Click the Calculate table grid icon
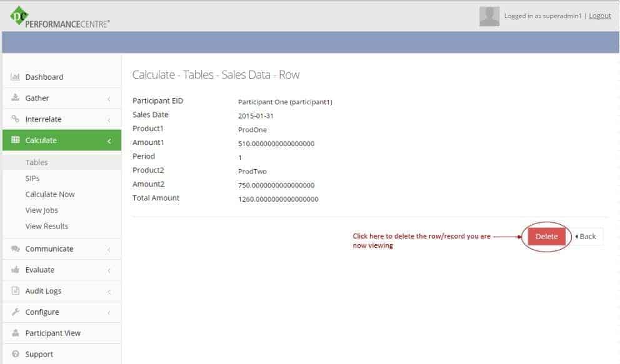 click(15, 140)
